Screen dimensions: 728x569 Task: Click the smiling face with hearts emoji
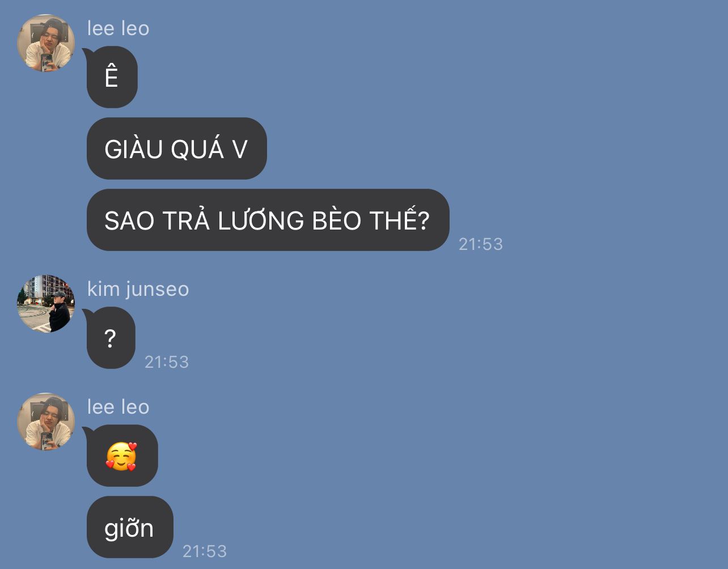click(x=121, y=456)
